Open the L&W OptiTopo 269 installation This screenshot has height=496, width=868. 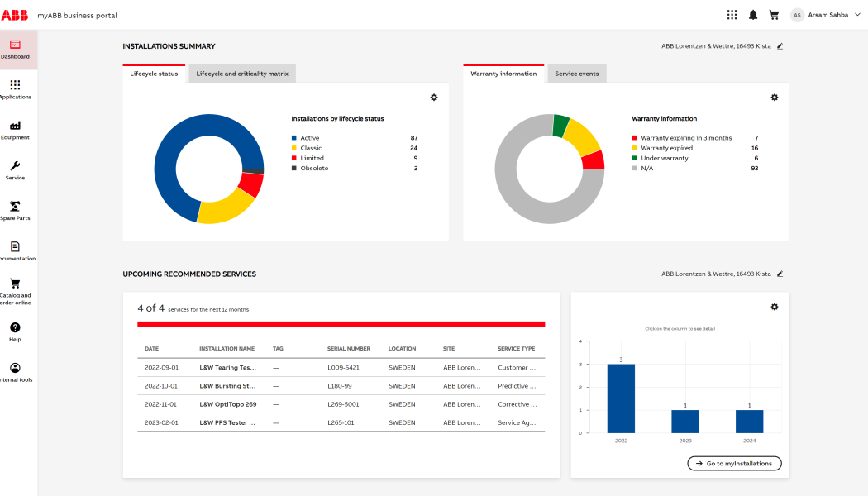tap(228, 404)
